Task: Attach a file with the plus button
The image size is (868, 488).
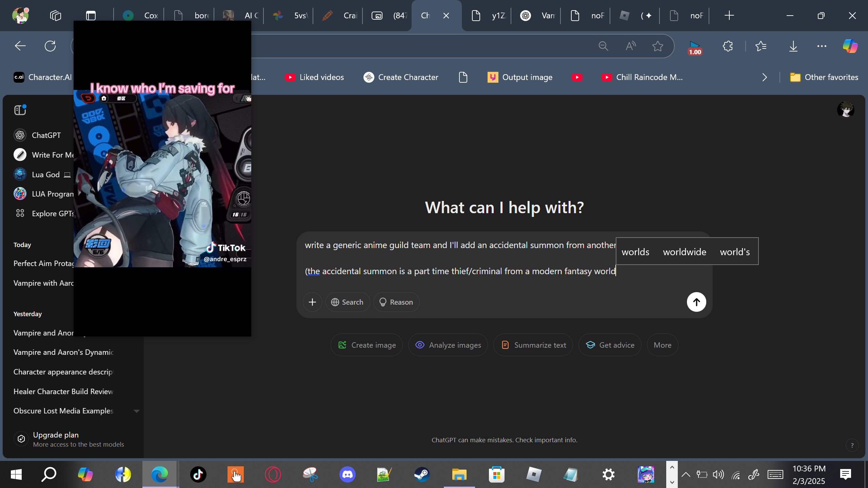Action: 312,302
